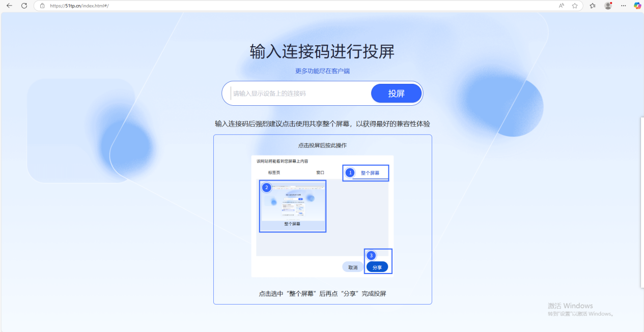Image resolution: width=644 pixels, height=332 pixels.
Task: Open the Favorites list icon
Action: pyautogui.click(x=593, y=6)
